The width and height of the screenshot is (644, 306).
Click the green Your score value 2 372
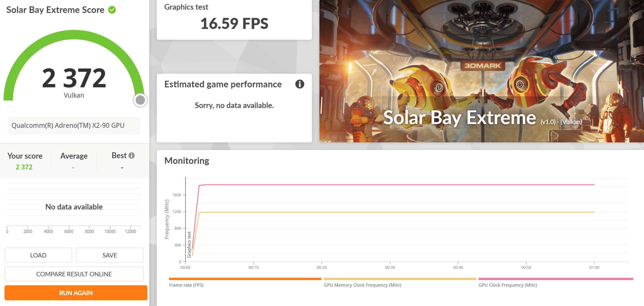(24, 167)
